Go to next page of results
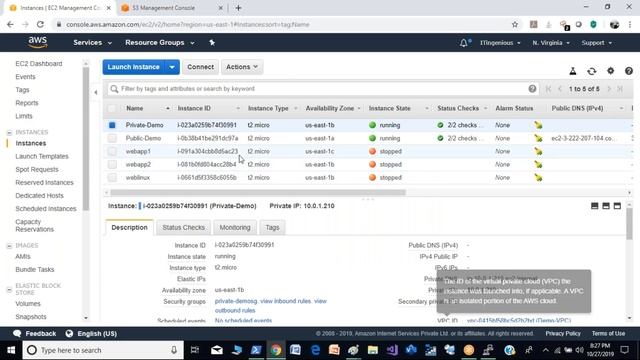Screen dimensions: 640x360 (609, 89)
